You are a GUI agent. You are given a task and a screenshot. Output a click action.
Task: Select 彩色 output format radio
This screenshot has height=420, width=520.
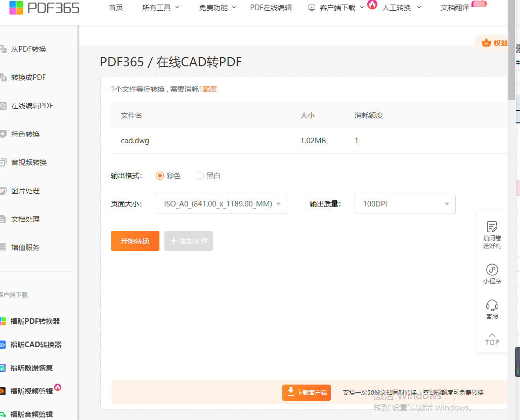click(160, 176)
